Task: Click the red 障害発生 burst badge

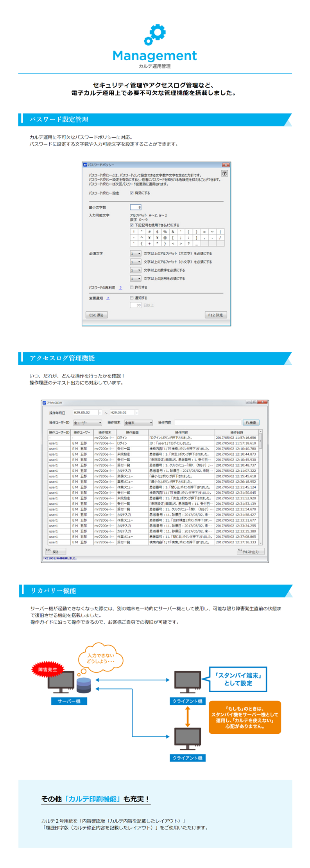Action: click(x=48, y=669)
